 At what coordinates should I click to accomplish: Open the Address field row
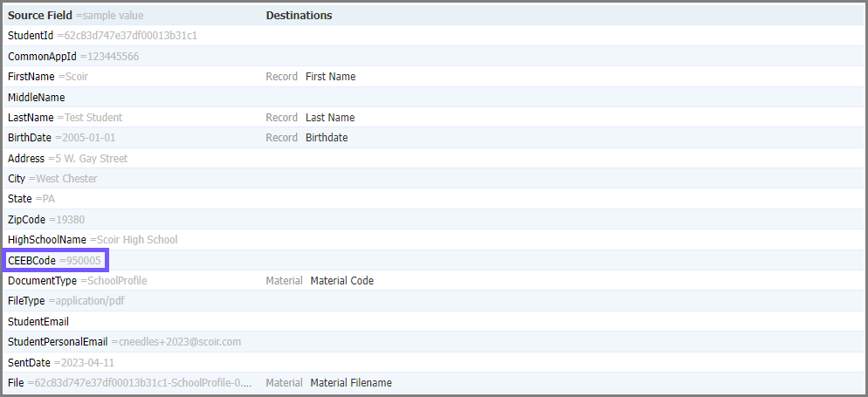(x=433, y=159)
